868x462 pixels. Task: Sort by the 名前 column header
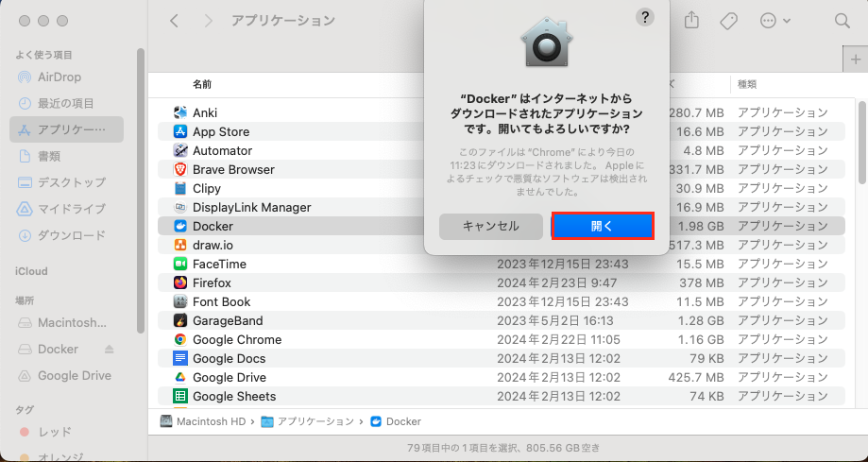point(202,84)
